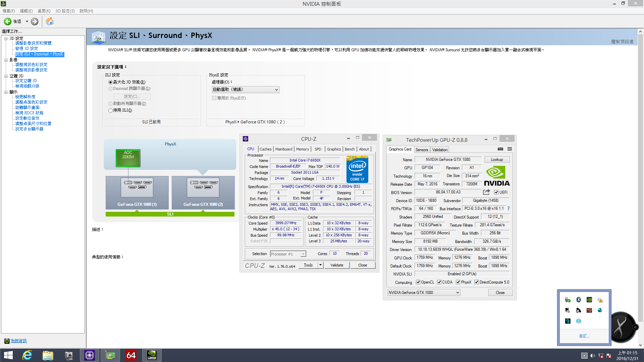This screenshot has width=644, height=362.
Task: Open the 系統資訊 system info link
Action: 18,341
